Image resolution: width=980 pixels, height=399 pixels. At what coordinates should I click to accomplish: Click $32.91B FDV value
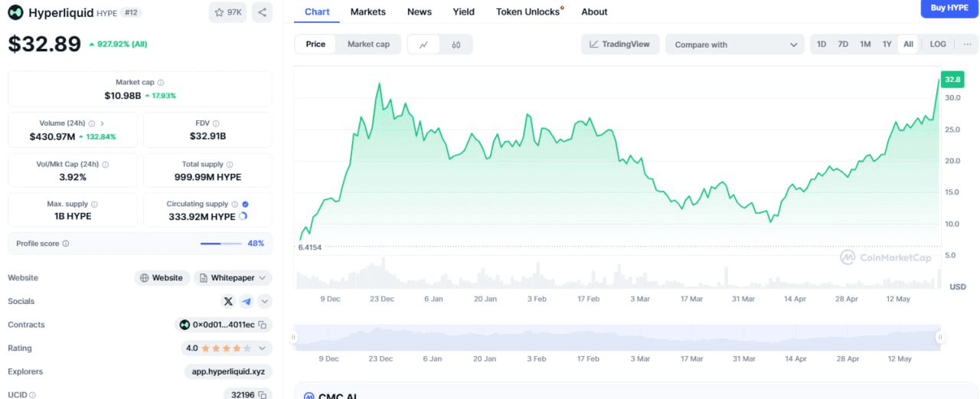(x=207, y=136)
